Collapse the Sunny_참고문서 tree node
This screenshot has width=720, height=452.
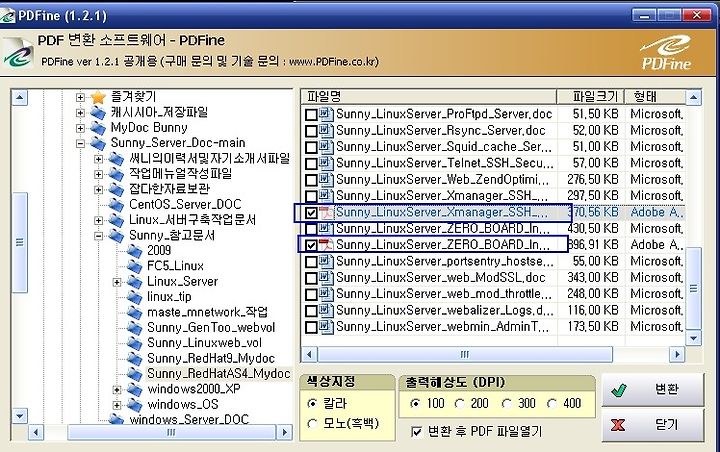pos(98,236)
